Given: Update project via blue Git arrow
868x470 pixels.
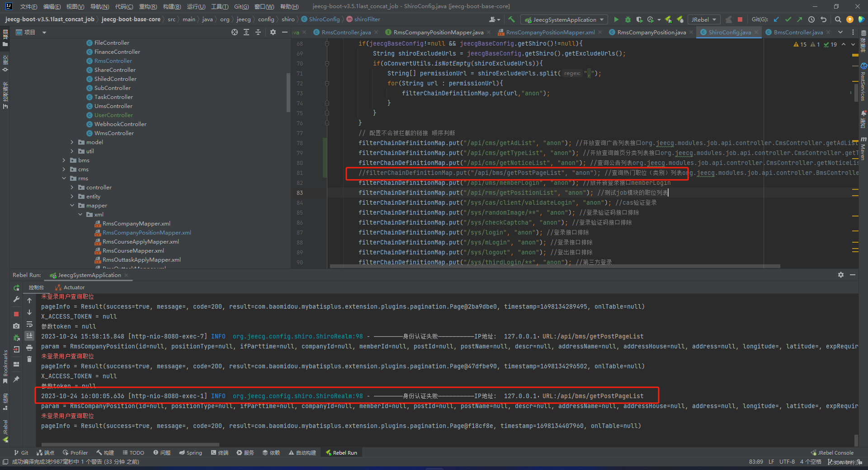Looking at the screenshot, I should (x=776, y=19).
